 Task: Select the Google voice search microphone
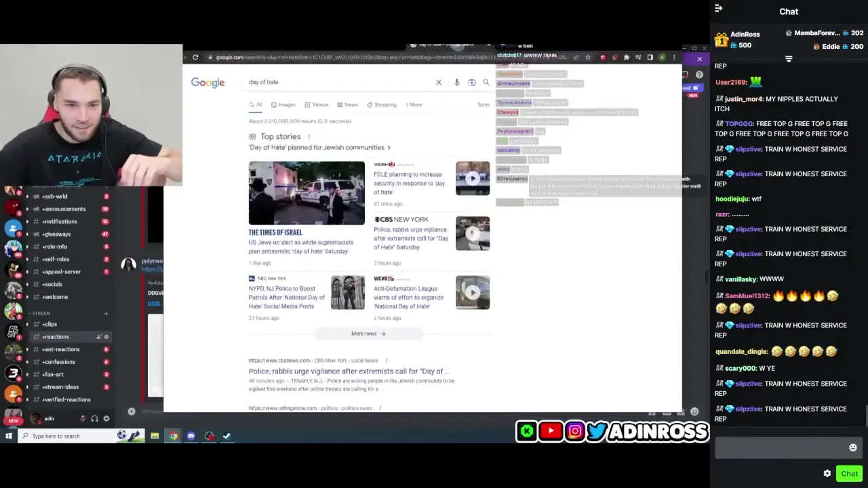coord(457,82)
